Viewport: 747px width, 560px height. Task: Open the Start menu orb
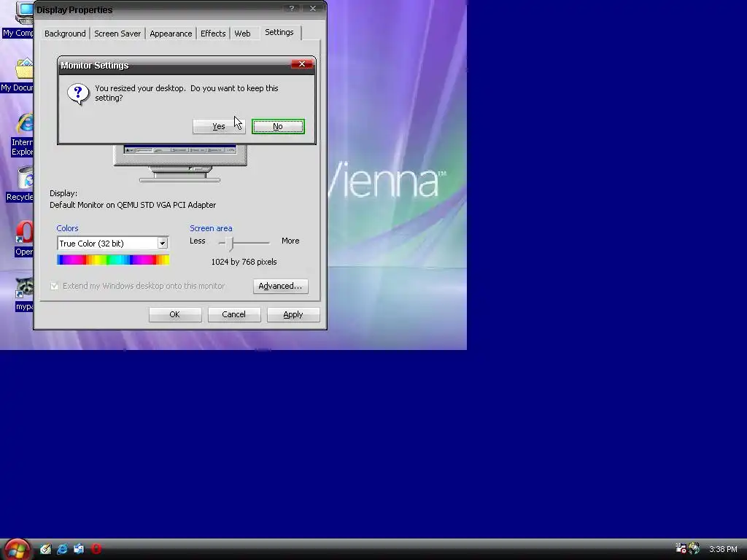tap(17, 549)
